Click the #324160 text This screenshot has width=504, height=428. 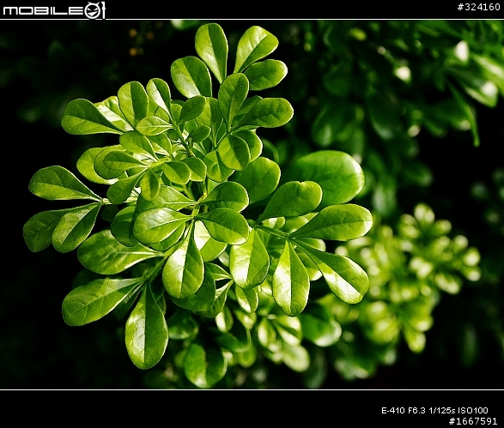478,7
